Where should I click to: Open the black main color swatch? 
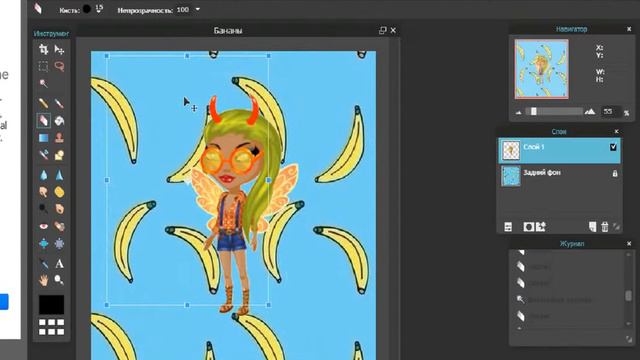(51, 304)
